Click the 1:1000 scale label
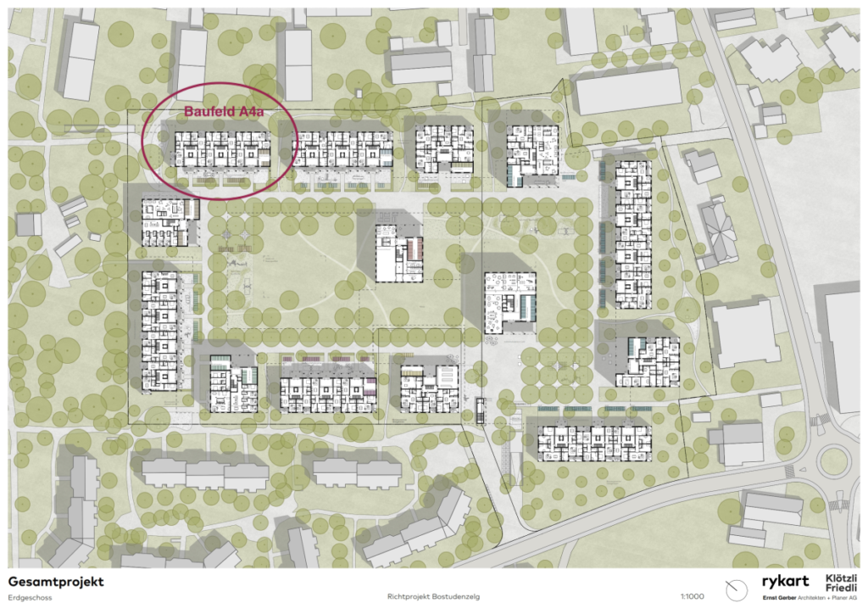 pos(690,596)
